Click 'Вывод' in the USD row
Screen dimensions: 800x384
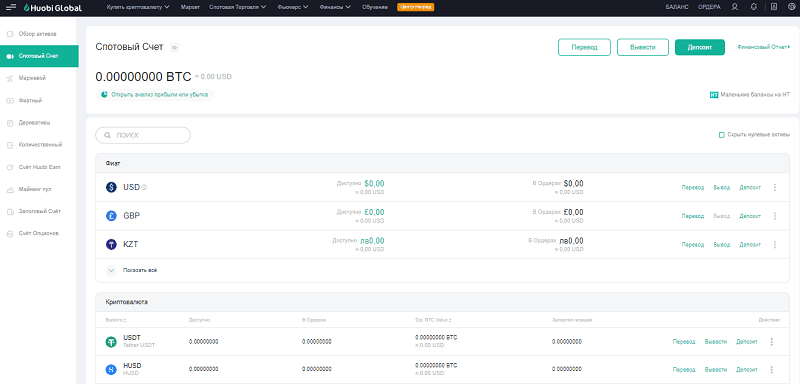click(721, 188)
